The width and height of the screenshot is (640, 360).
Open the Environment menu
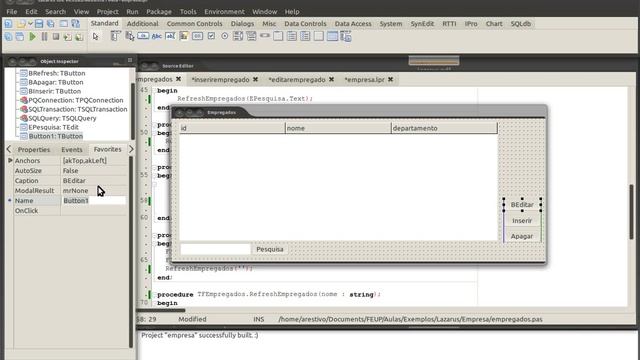coord(224,11)
